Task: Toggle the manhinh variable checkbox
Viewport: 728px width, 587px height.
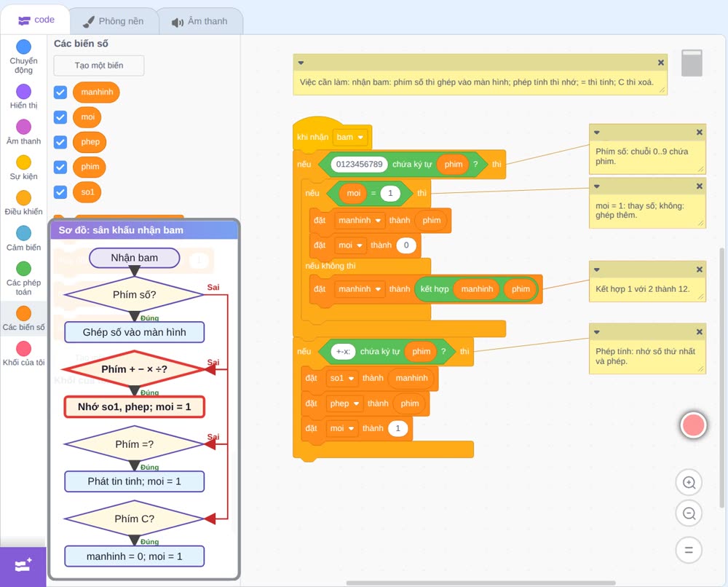Action: pos(60,92)
